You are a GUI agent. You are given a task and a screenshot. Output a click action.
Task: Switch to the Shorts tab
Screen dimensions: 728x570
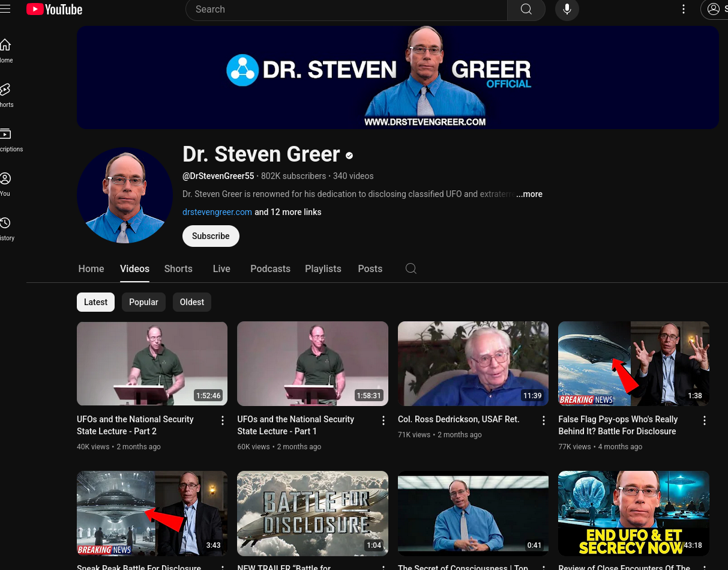(x=178, y=268)
